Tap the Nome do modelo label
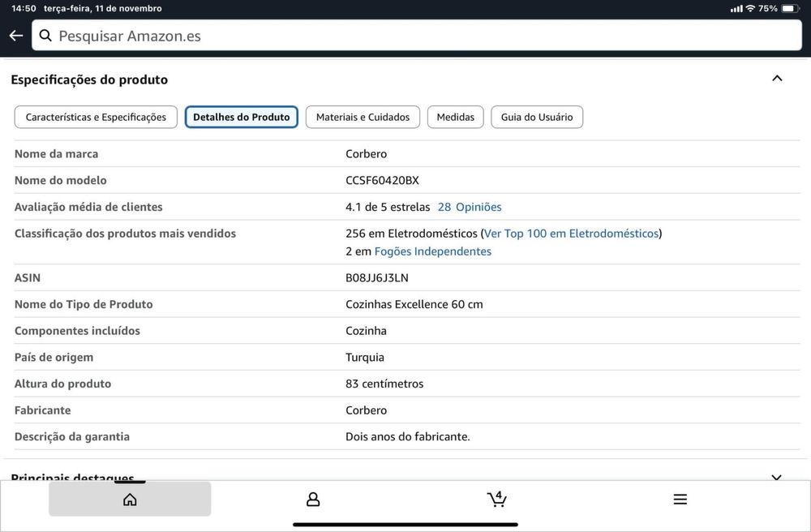The width and height of the screenshot is (811, 532). (61, 180)
